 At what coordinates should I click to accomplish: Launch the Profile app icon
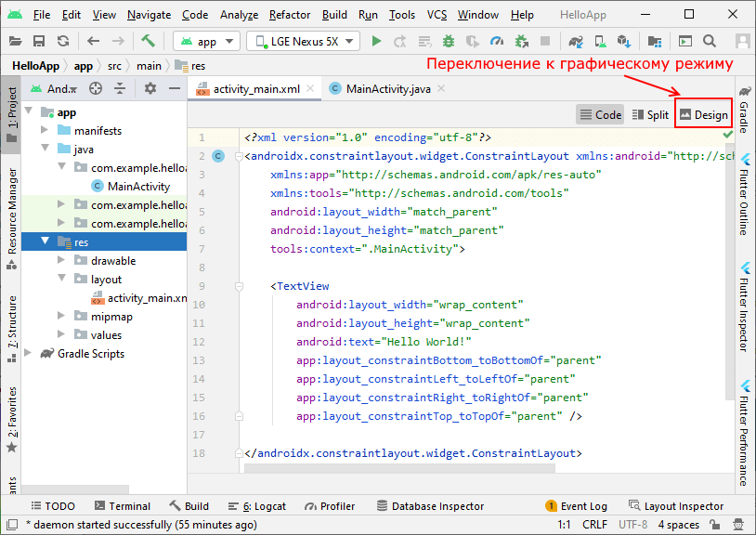click(496, 41)
